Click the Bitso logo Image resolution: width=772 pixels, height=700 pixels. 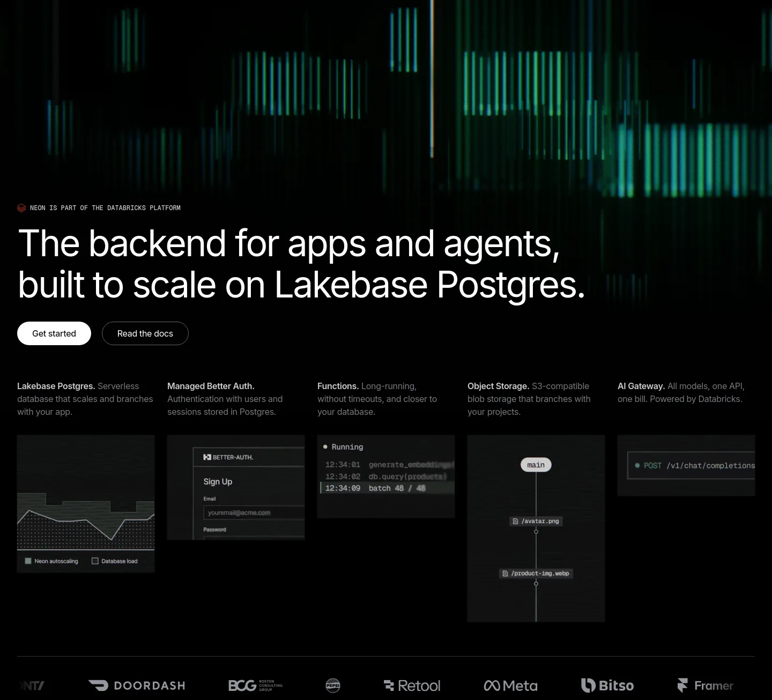[x=607, y=686]
